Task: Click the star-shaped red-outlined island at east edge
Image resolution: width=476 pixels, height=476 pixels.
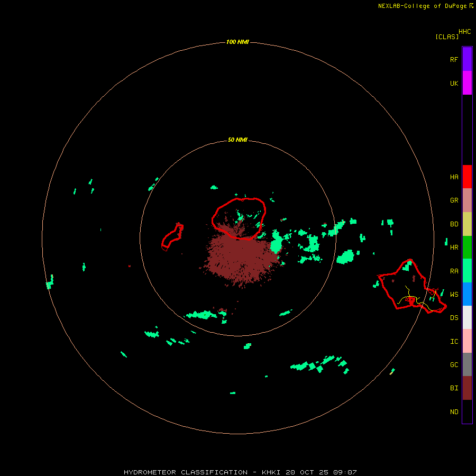Action: coord(411,287)
